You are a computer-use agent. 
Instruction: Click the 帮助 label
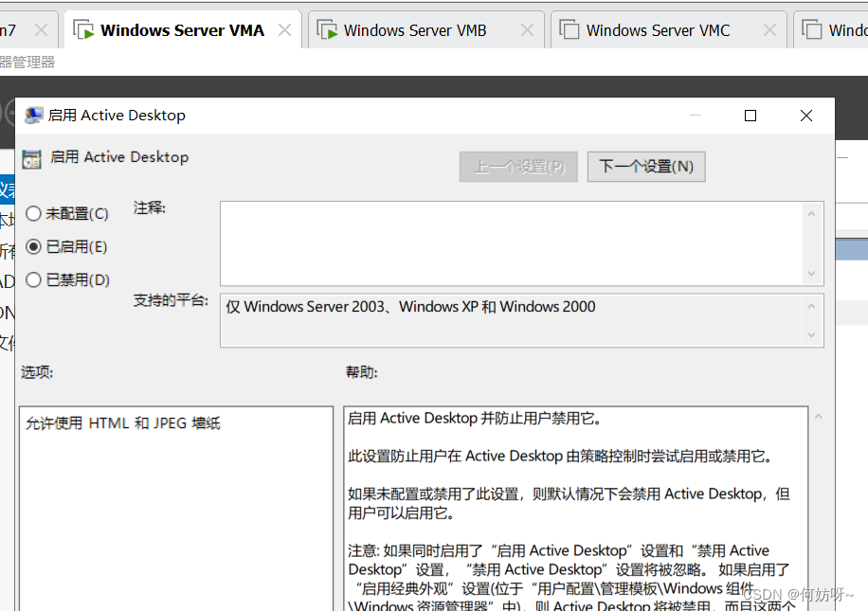pos(361,372)
